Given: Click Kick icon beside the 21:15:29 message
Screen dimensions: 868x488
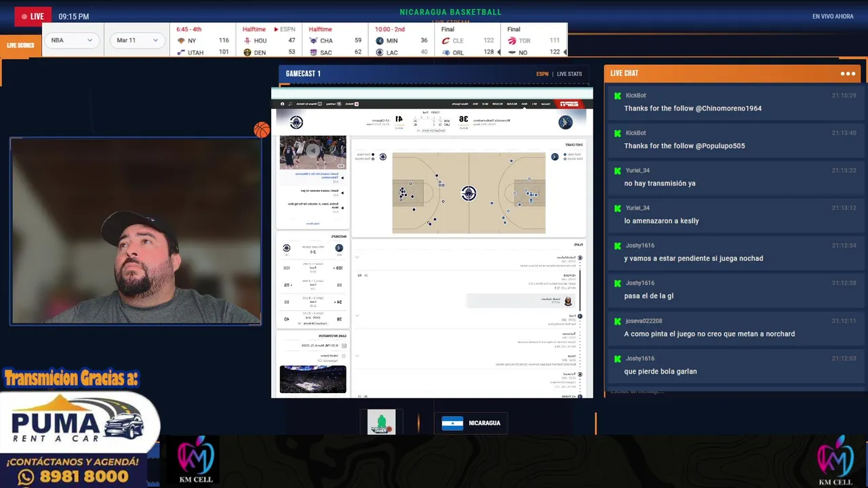Looking at the screenshot, I should pyautogui.click(x=617, y=96).
